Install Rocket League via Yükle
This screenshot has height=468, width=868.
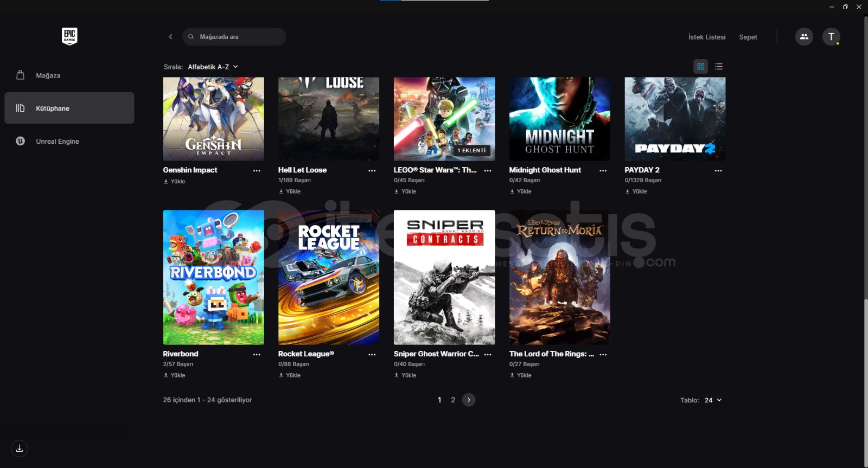click(290, 375)
